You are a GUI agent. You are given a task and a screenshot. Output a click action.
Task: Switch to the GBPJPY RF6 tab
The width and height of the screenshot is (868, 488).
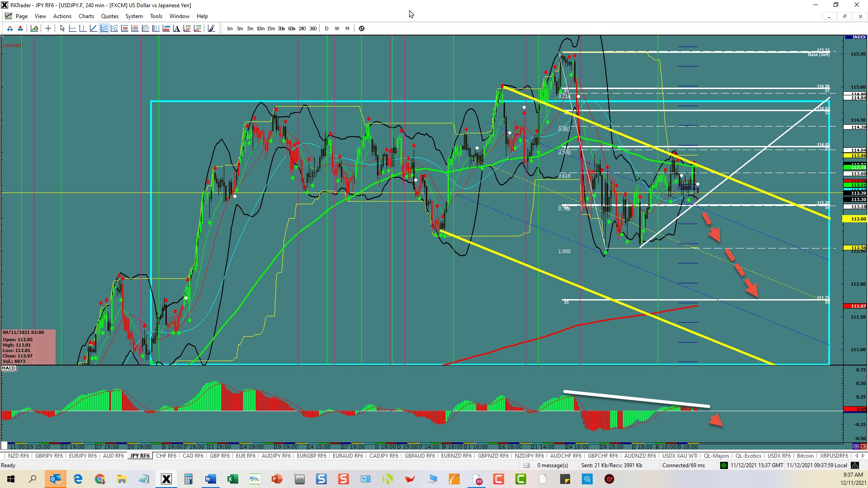click(x=49, y=455)
